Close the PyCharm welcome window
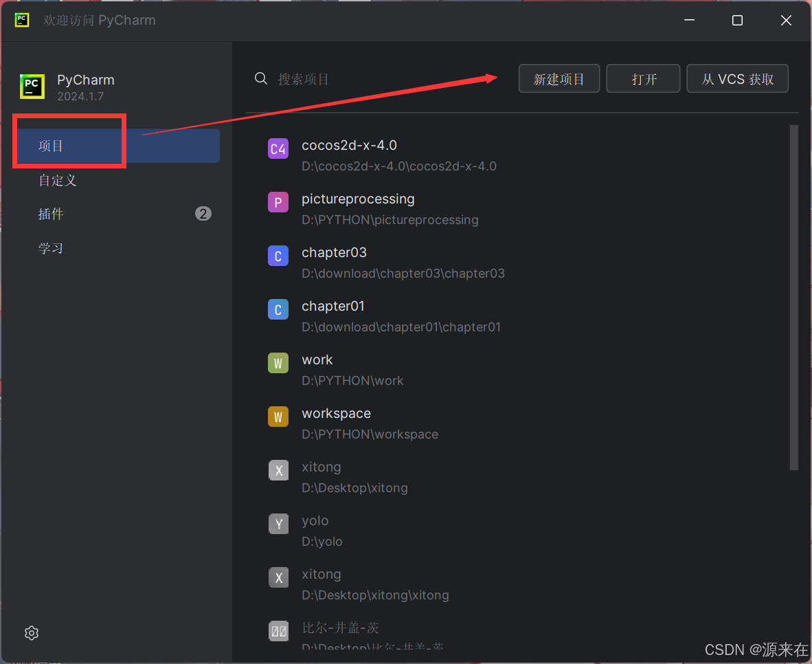 click(x=786, y=20)
